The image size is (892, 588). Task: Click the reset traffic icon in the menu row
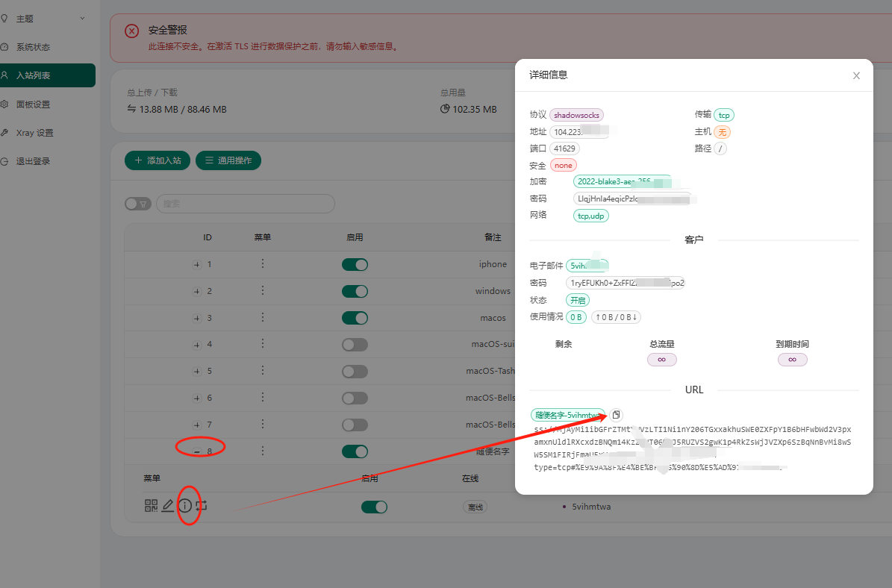click(202, 505)
